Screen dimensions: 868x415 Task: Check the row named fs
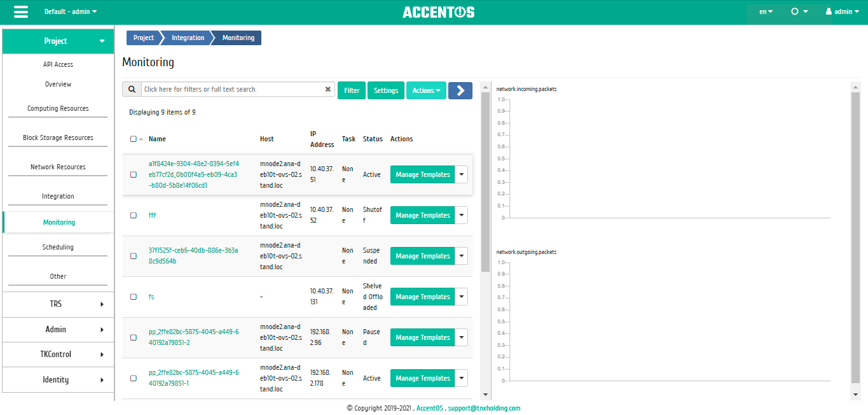134,297
